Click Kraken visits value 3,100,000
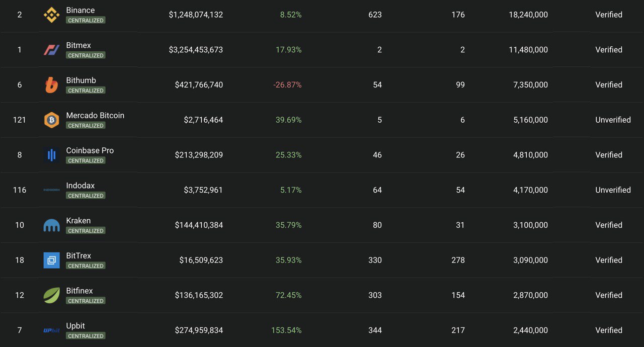The height and width of the screenshot is (347, 644). click(x=531, y=225)
